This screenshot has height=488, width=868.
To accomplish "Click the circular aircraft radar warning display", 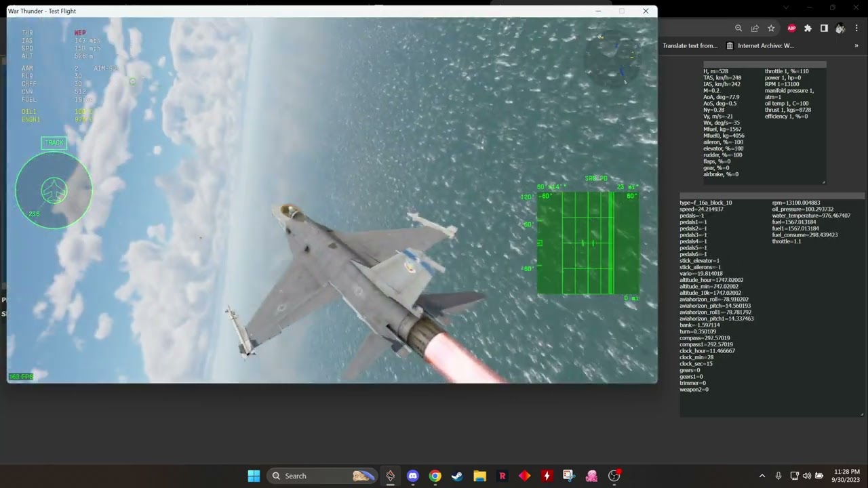I will [54, 190].
